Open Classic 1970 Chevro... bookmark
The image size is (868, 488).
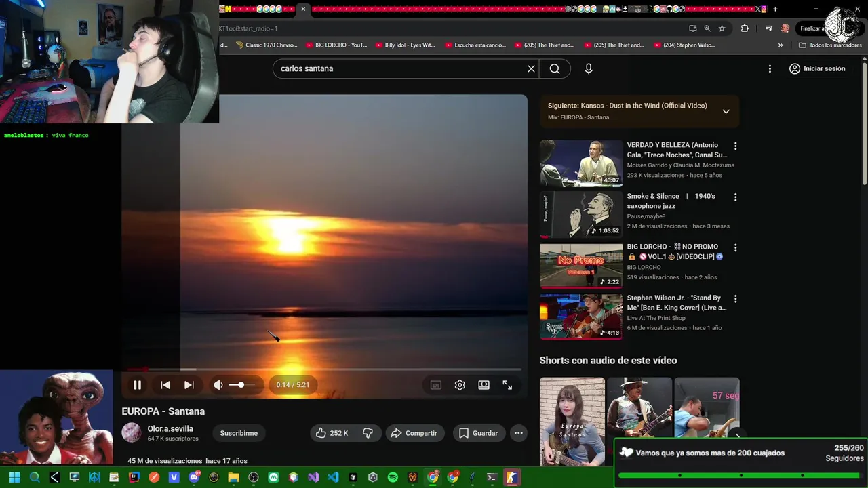267,45
